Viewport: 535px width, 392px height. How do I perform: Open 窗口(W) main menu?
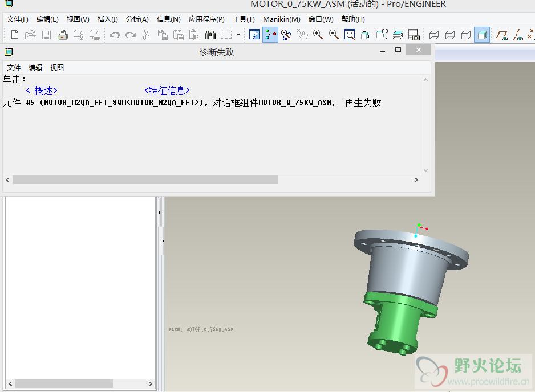tap(321, 19)
